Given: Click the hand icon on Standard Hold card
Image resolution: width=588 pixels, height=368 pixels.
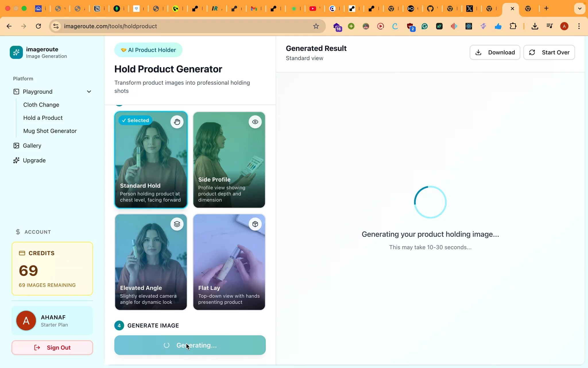Looking at the screenshot, I should [x=177, y=122].
